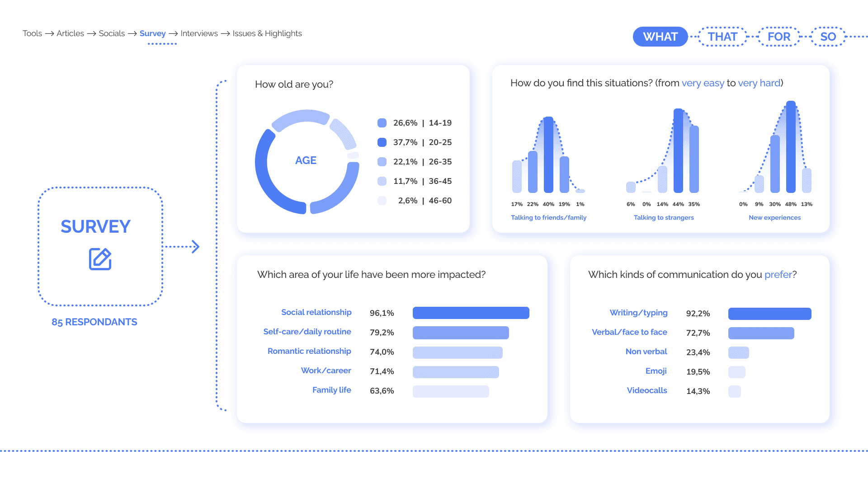Click the Social relationship 96,1% progress bar

coord(471,313)
